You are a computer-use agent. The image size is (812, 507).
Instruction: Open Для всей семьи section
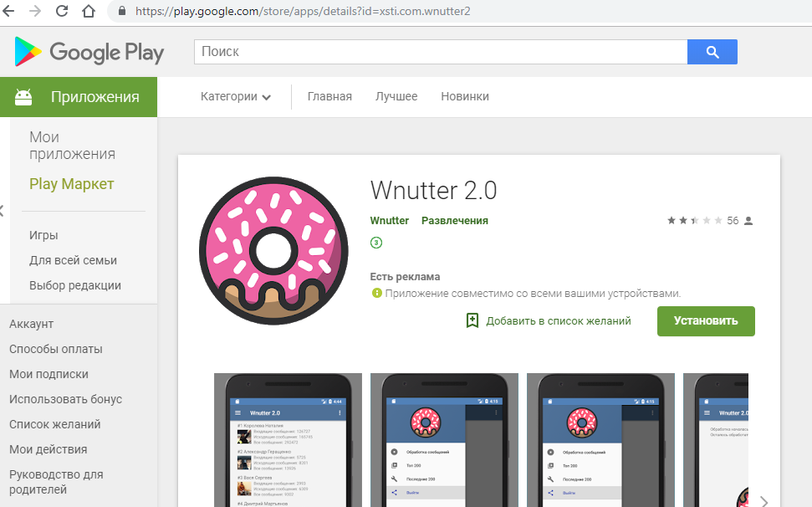click(73, 260)
